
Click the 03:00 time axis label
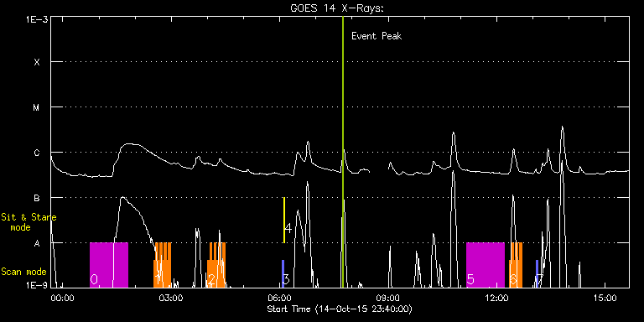coord(171,298)
